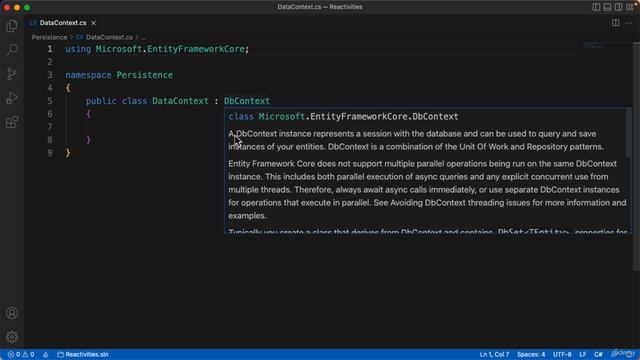Select the DataContext.cs editor tab
The width and height of the screenshot is (640, 360).
tap(63, 23)
